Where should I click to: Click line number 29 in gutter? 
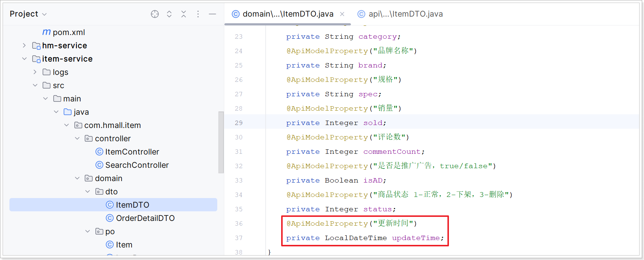[239, 123]
